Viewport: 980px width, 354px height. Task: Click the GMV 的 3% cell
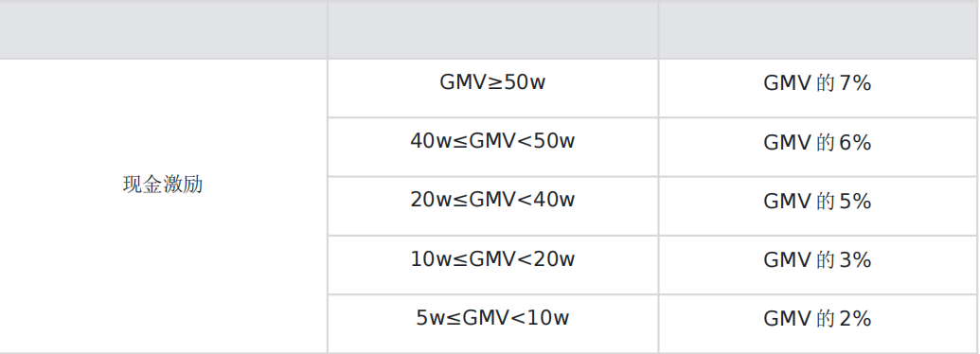[x=817, y=265]
